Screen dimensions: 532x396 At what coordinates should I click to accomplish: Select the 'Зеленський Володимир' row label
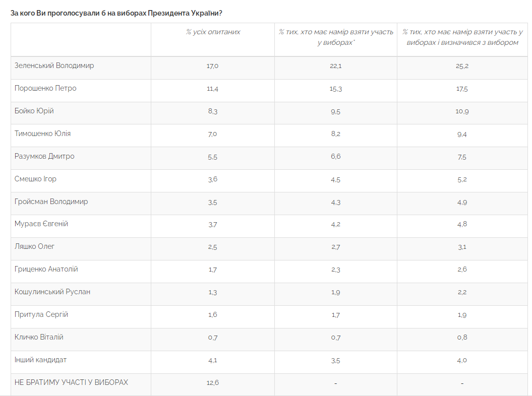(54, 65)
